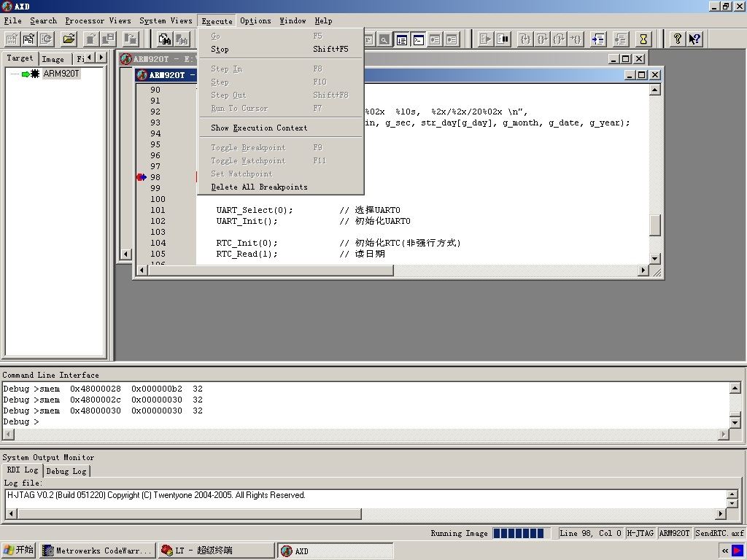
Task: Click the binoculars Find icon
Action: coord(165,39)
